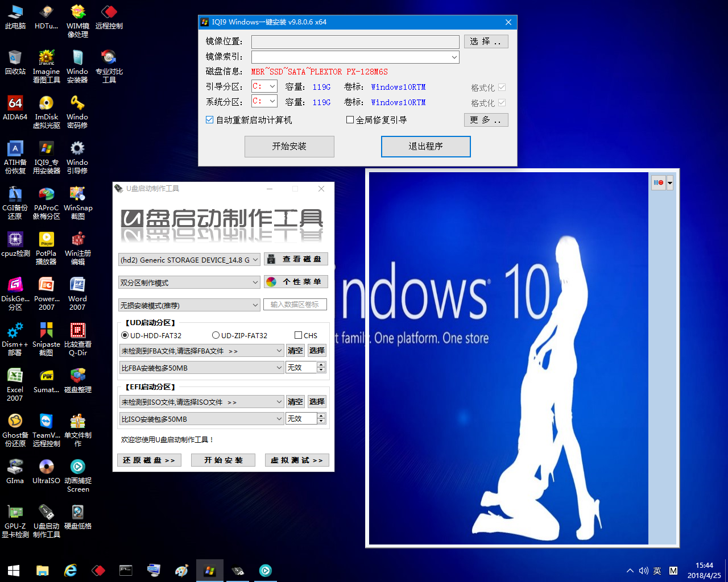This screenshot has height=582, width=728.
Task: Open the Windows Start button
Action: pos(14,571)
